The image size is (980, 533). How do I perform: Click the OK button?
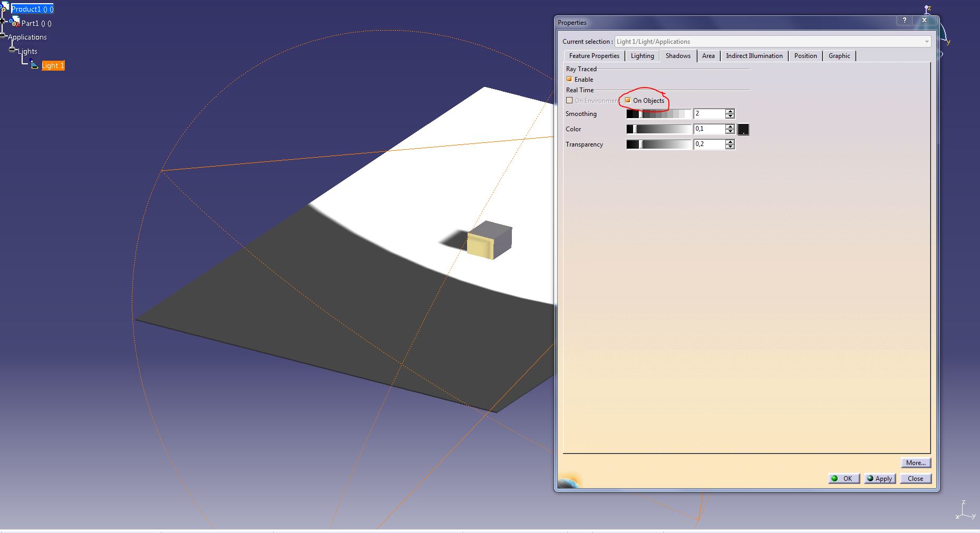coord(843,479)
